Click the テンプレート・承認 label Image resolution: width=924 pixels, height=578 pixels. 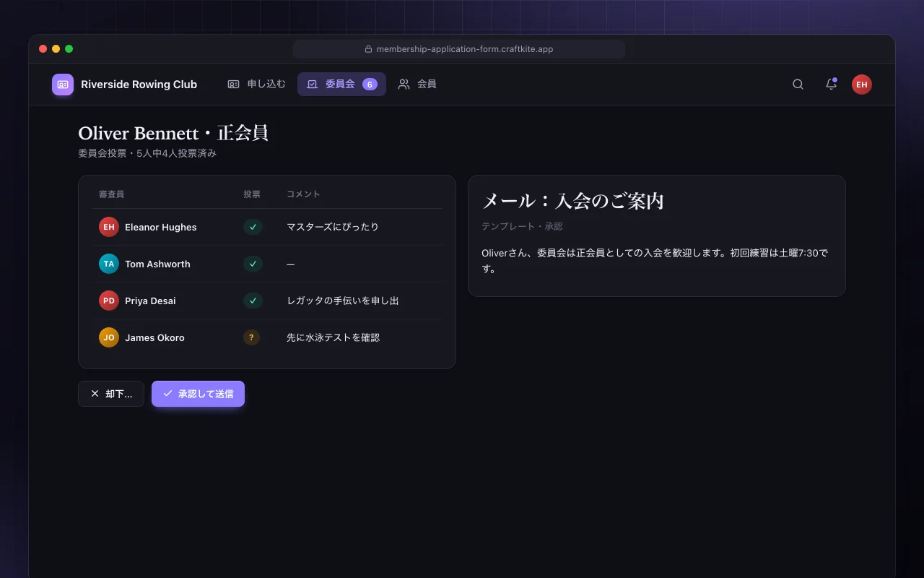(522, 226)
